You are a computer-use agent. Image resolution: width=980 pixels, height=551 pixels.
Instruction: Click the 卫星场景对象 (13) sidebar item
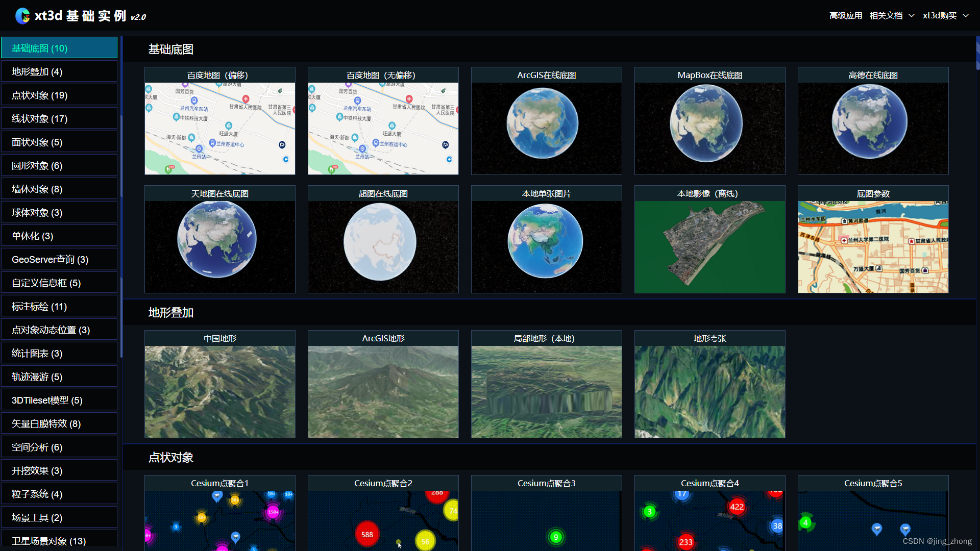pos(59,540)
